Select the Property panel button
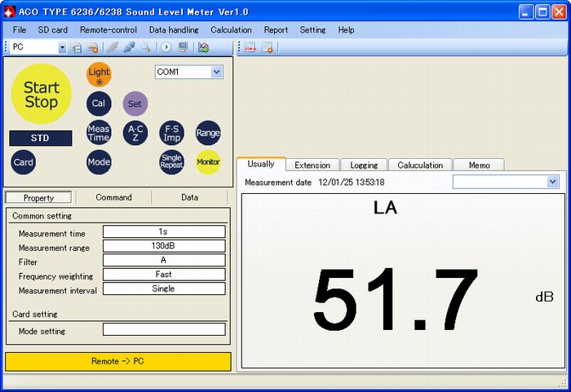The height and width of the screenshot is (392, 571). (38, 198)
